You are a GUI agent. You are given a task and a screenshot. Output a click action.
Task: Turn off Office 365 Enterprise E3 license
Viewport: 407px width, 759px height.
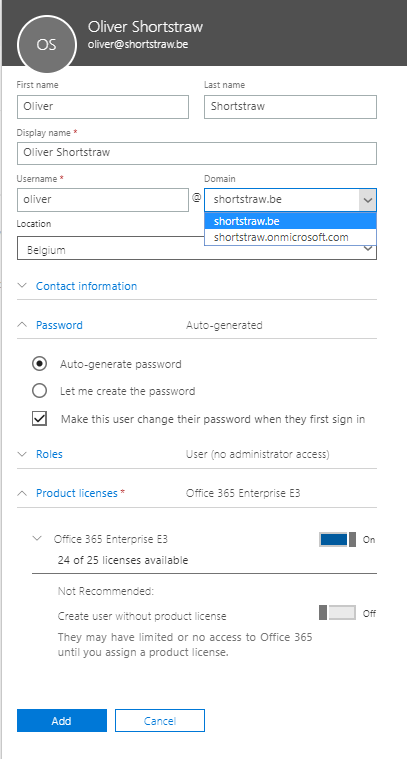point(338,539)
